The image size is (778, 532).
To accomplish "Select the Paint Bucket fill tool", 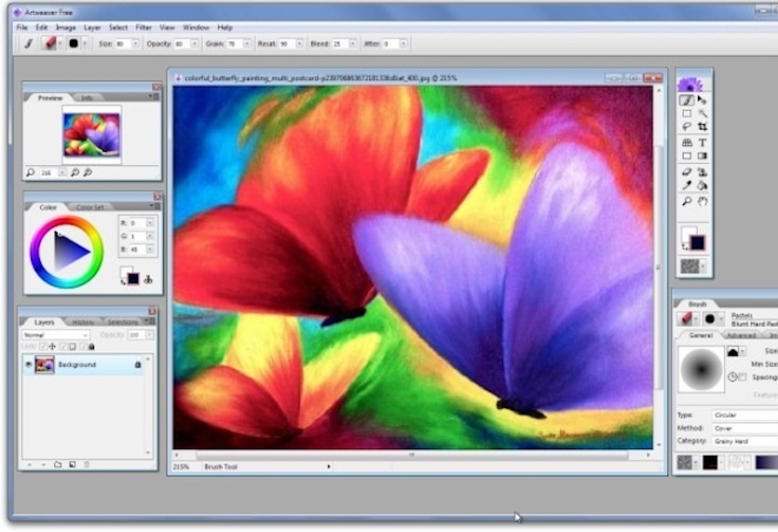I will [703, 185].
